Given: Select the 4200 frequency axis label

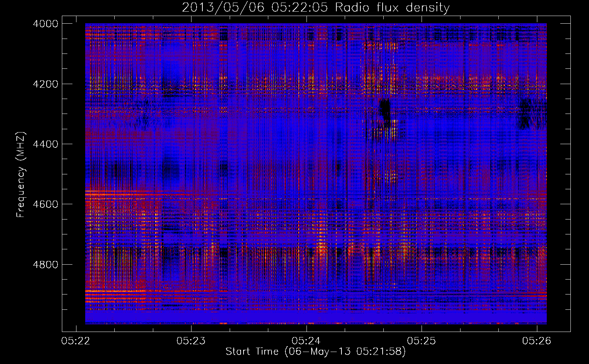Looking at the screenshot, I should click(x=46, y=84).
